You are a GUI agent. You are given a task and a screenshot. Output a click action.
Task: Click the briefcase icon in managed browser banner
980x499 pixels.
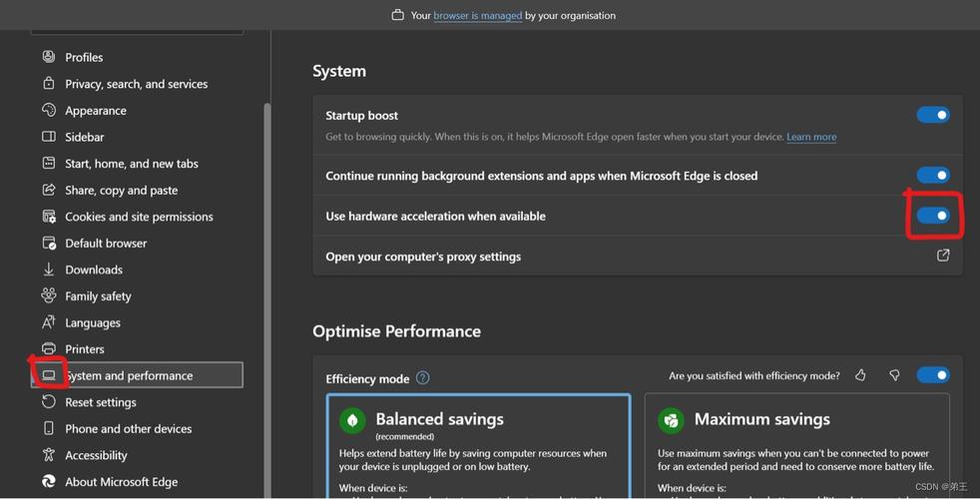(397, 15)
